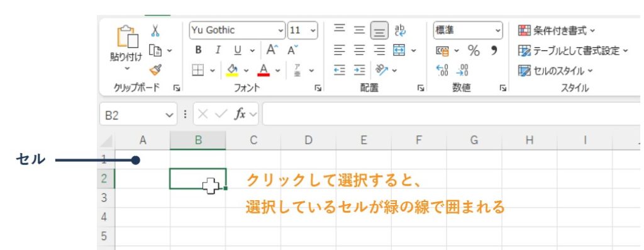Open Merge and Center options arrow
This screenshot has height=250, width=644.
tap(413, 50)
